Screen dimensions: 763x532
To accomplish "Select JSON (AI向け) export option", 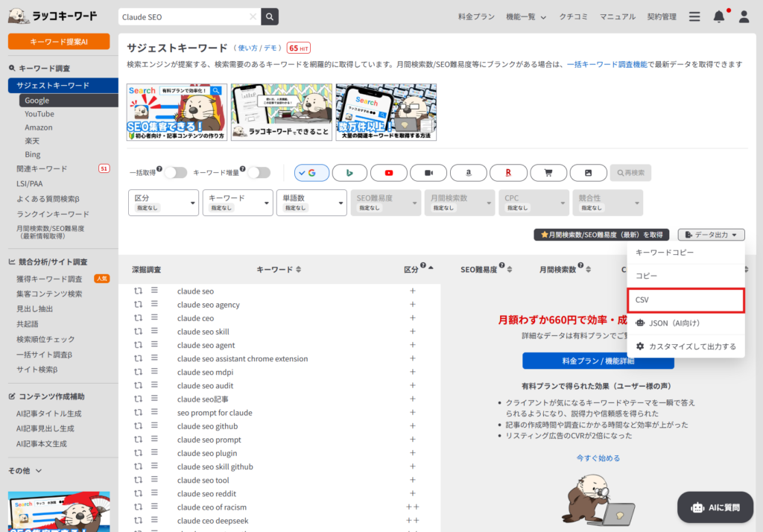I will pos(686,323).
